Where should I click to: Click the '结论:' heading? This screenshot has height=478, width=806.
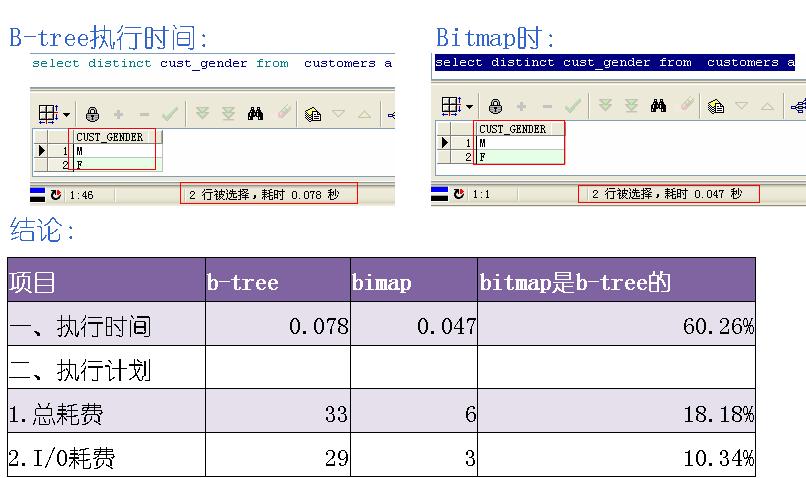point(42,229)
